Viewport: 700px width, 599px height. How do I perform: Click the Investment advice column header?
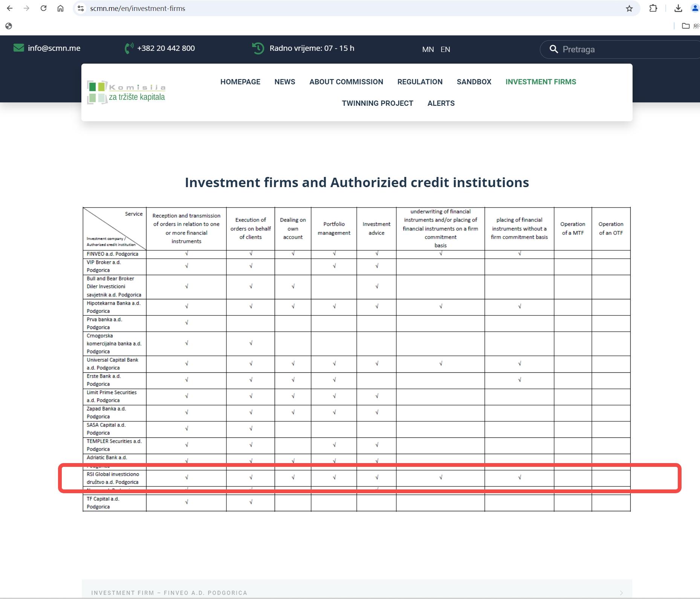point(376,229)
